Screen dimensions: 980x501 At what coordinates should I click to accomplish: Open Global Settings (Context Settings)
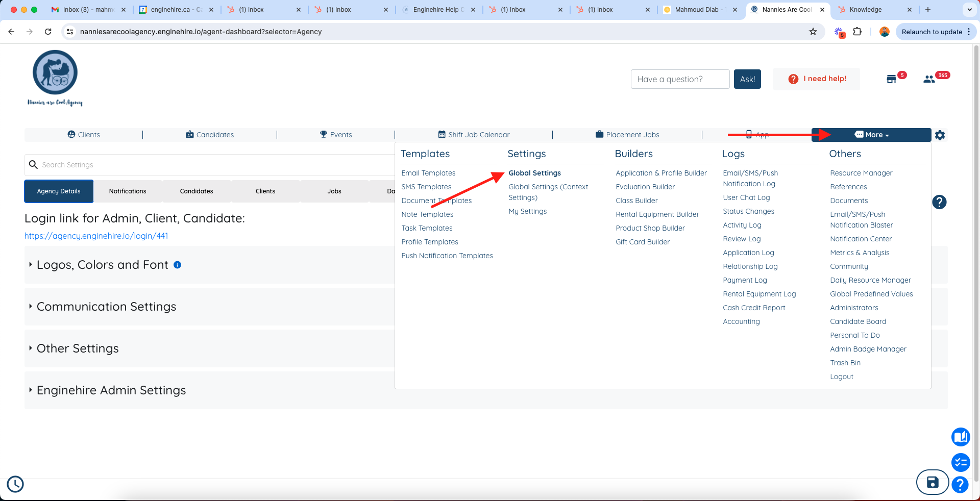[548, 192]
